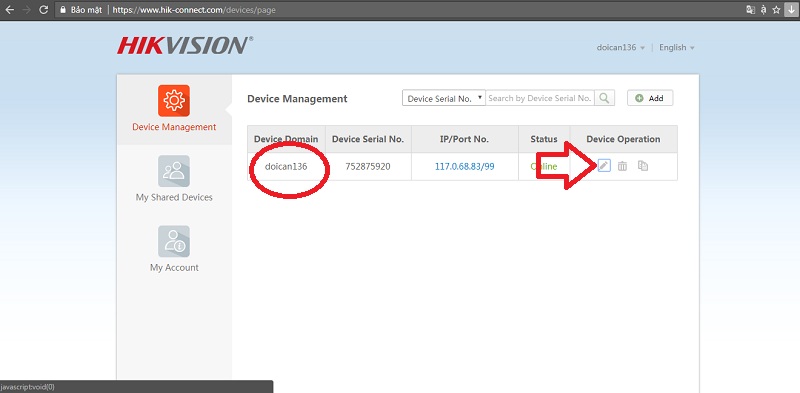Open doican136 account dropdown
800x393 pixels.
pos(621,47)
